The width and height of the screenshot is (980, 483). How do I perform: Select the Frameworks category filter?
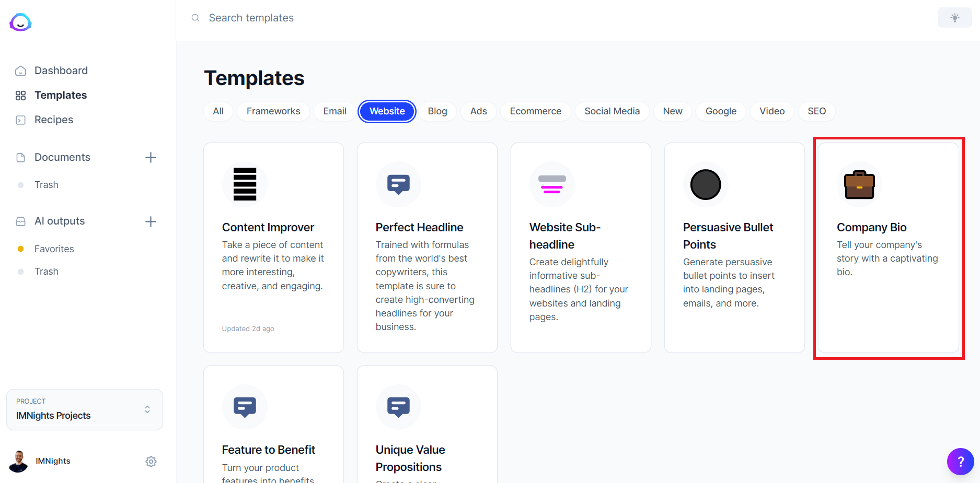pyautogui.click(x=273, y=111)
